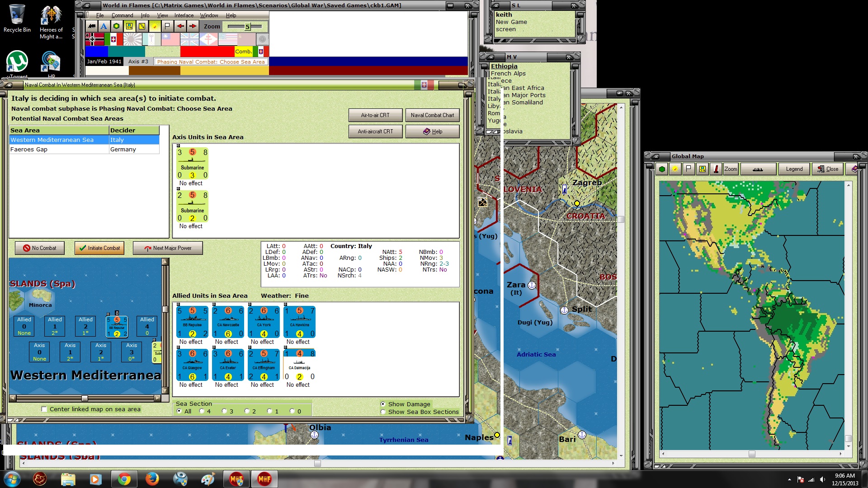Adjust the Zoom slider handle

click(x=247, y=27)
